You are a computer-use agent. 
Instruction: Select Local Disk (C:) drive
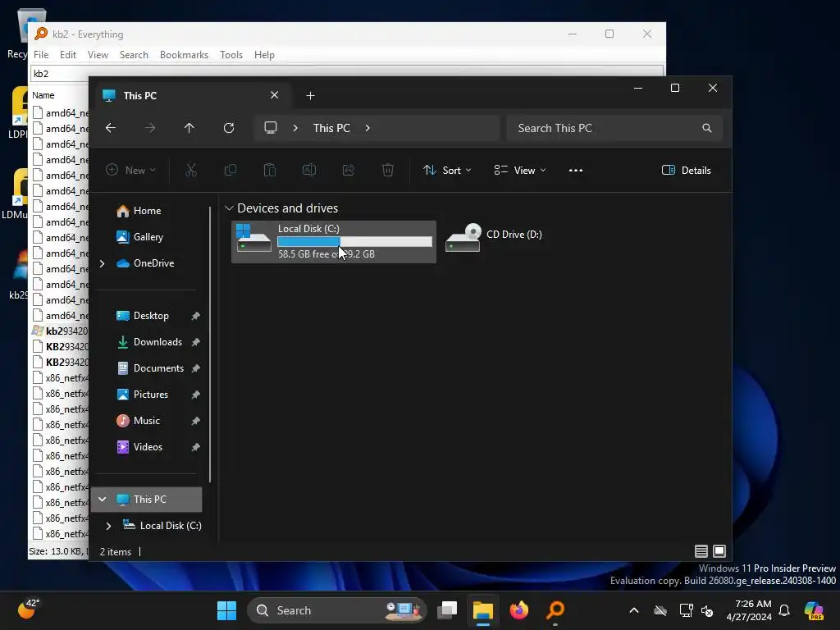[x=334, y=242]
